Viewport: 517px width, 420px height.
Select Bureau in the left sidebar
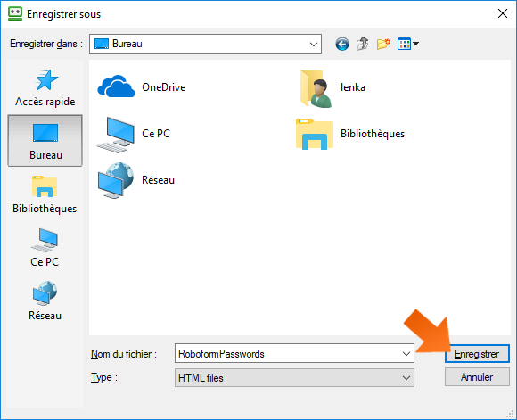coord(45,141)
